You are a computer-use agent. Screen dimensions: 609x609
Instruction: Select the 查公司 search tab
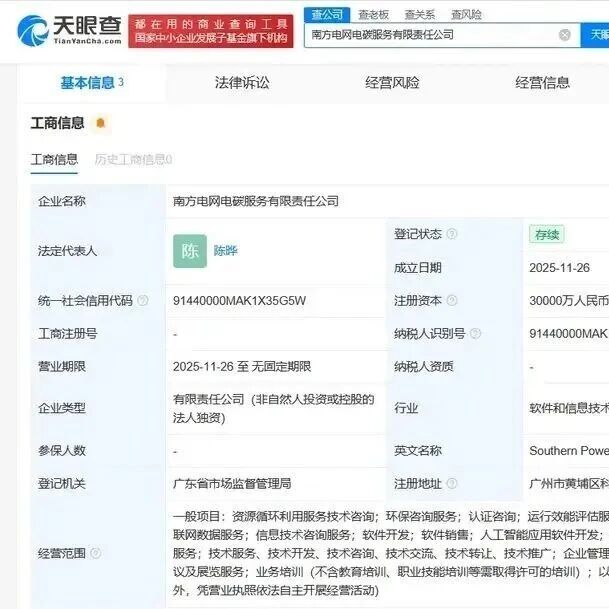327,15
